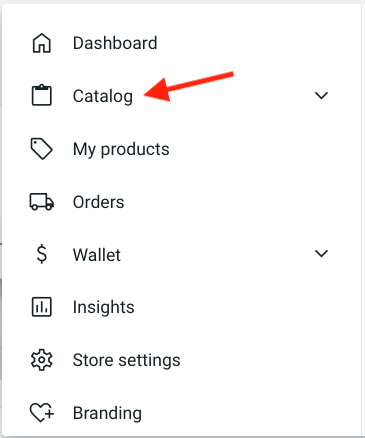Click the Wallet dollar sign icon
This screenshot has width=365, height=438.
coord(42,254)
